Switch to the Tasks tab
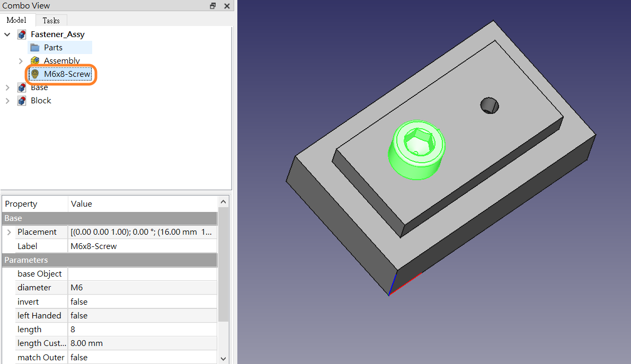Screen dimensions: 631x364 [51, 21]
